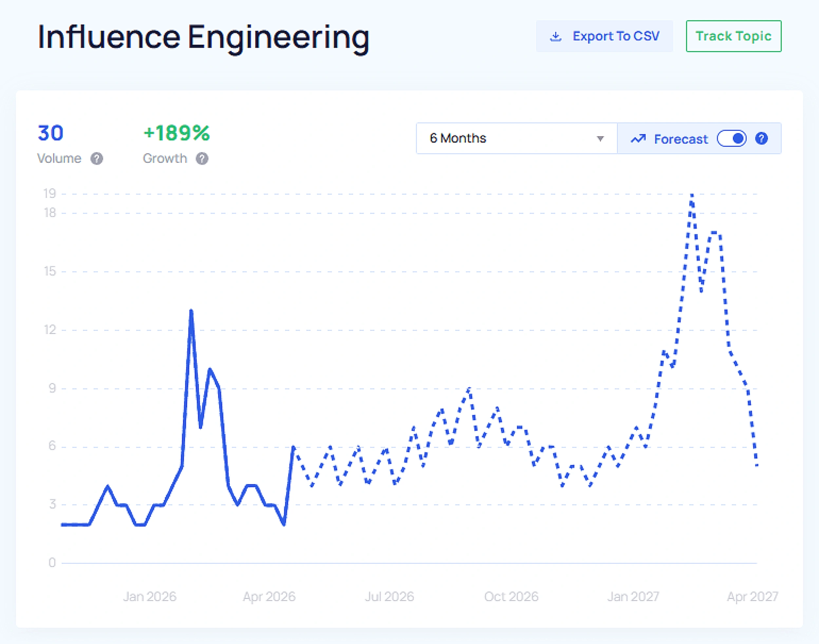Click the dropdown arrow in period selector
The width and height of the screenshot is (819, 644).
point(600,139)
